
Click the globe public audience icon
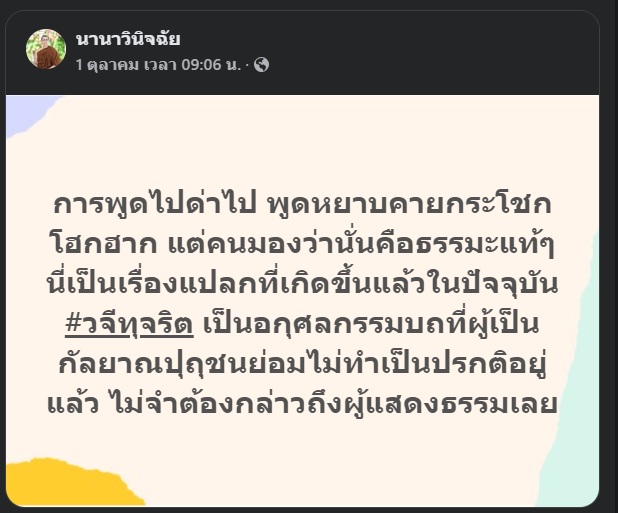(261, 65)
